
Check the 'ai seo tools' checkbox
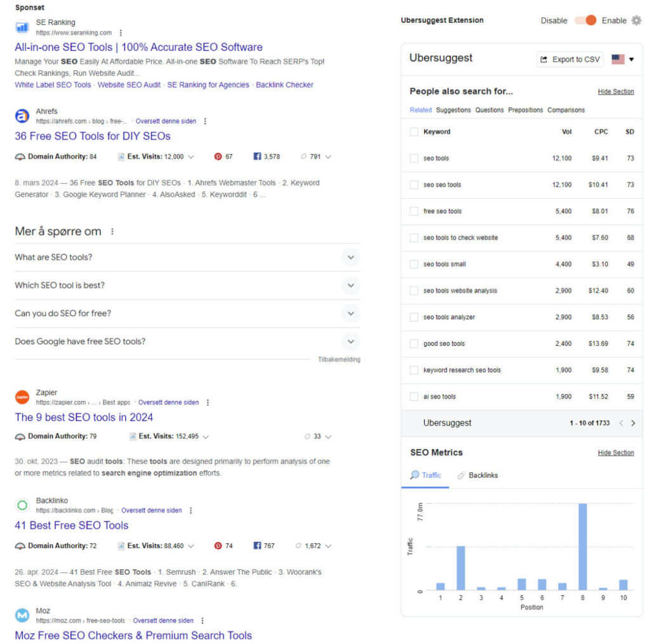click(414, 397)
